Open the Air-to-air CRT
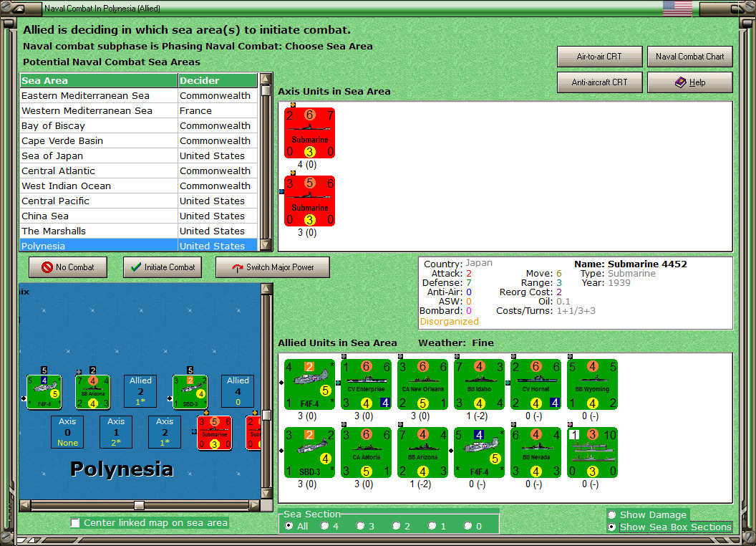This screenshot has height=546, width=756. coord(600,57)
